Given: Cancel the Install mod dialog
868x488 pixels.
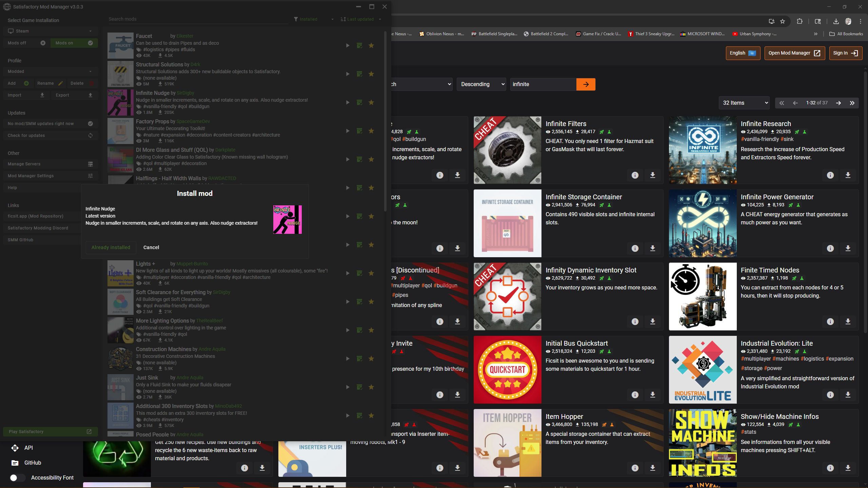Looking at the screenshot, I should tap(151, 247).
